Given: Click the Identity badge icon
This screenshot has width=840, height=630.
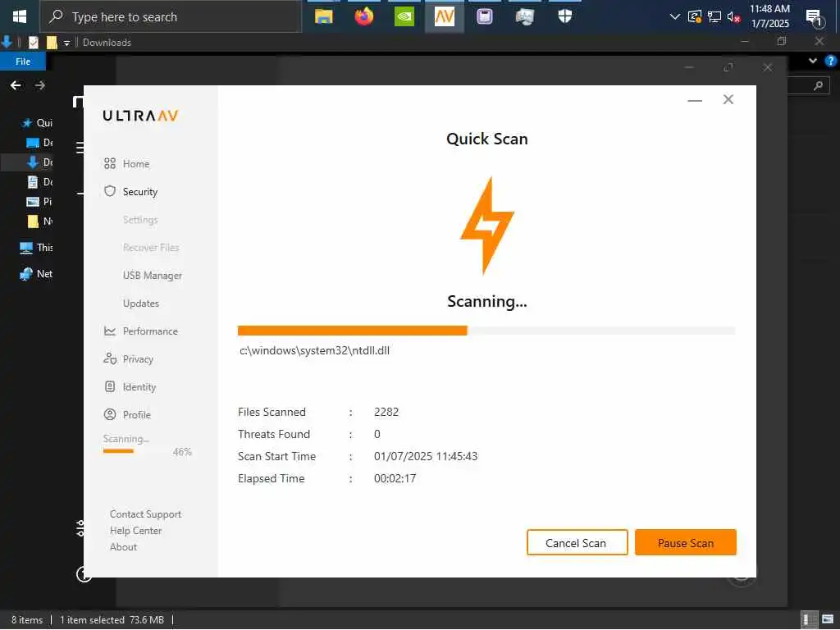Looking at the screenshot, I should (110, 386).
